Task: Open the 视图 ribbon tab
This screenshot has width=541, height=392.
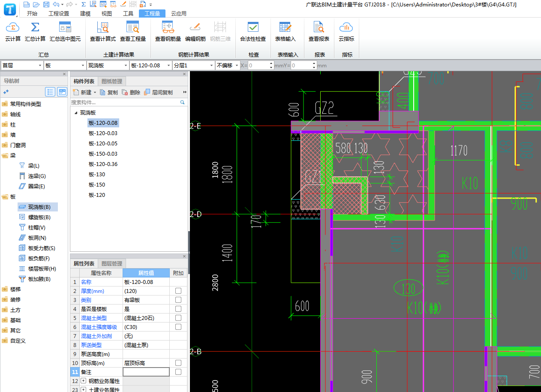Action: (x=107, y=13)
